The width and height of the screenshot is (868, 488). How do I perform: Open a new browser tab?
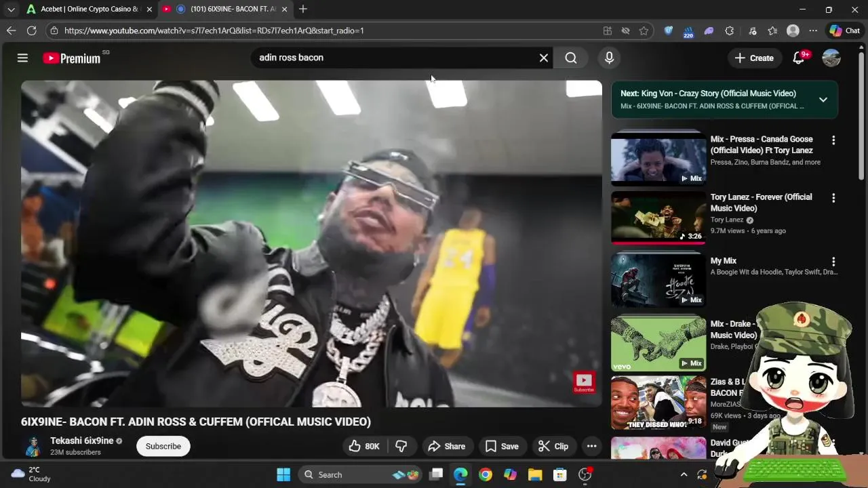303,9
